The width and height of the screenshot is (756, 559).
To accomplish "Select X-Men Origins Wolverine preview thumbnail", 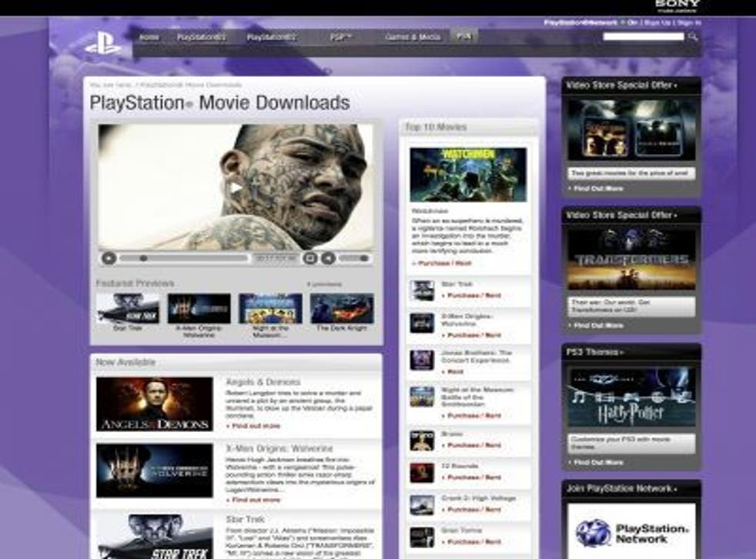I will click(199, 309).
